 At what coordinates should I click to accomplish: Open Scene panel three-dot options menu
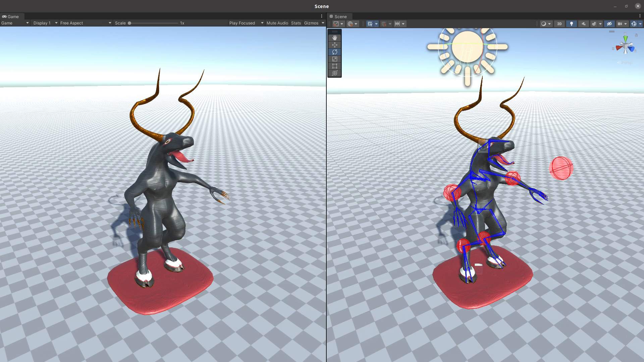pyautogui.click(x=640, y=16)
